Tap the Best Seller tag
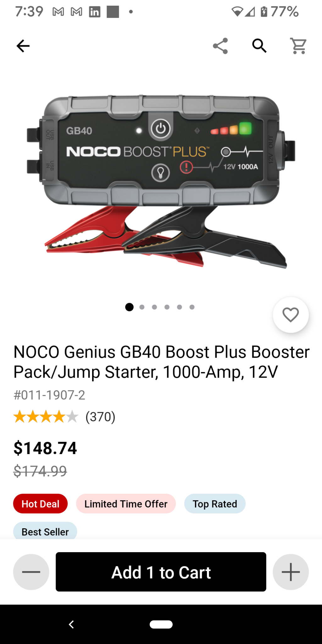The width and height of the screenshot is (322, 644). tap(45, 531)
